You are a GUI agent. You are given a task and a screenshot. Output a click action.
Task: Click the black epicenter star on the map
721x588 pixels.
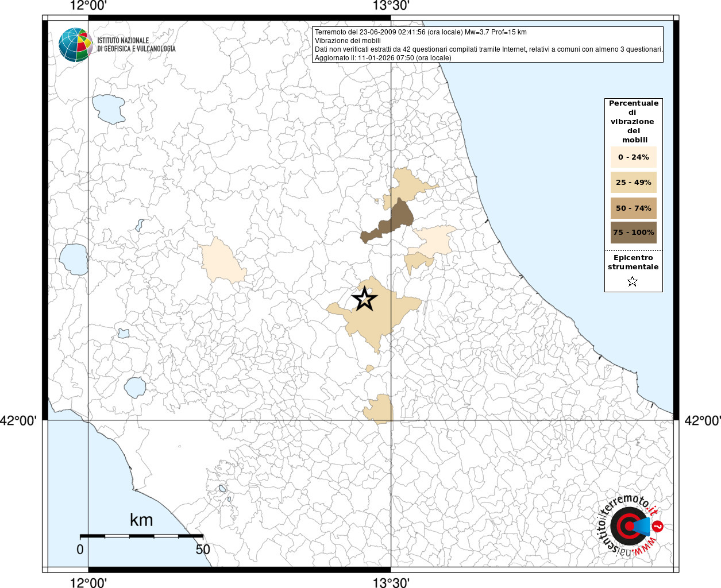tap(364, 299)
